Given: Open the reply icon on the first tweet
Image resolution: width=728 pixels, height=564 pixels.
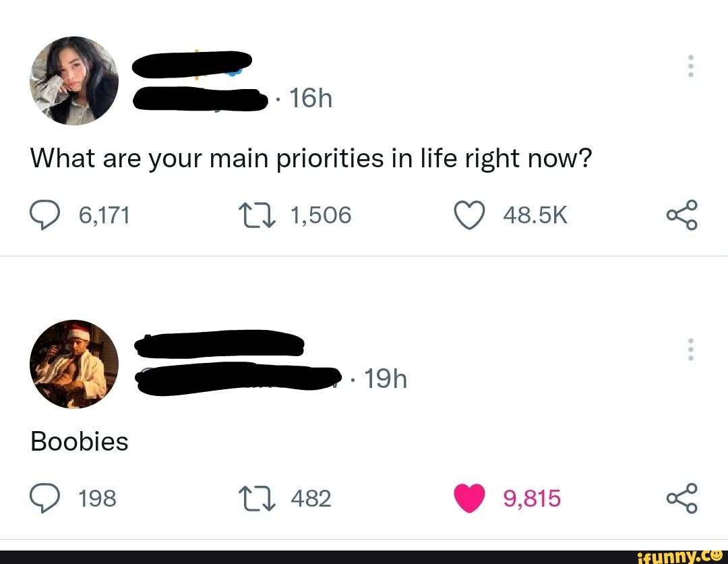Looking at the screenshot, I should 46,215.
